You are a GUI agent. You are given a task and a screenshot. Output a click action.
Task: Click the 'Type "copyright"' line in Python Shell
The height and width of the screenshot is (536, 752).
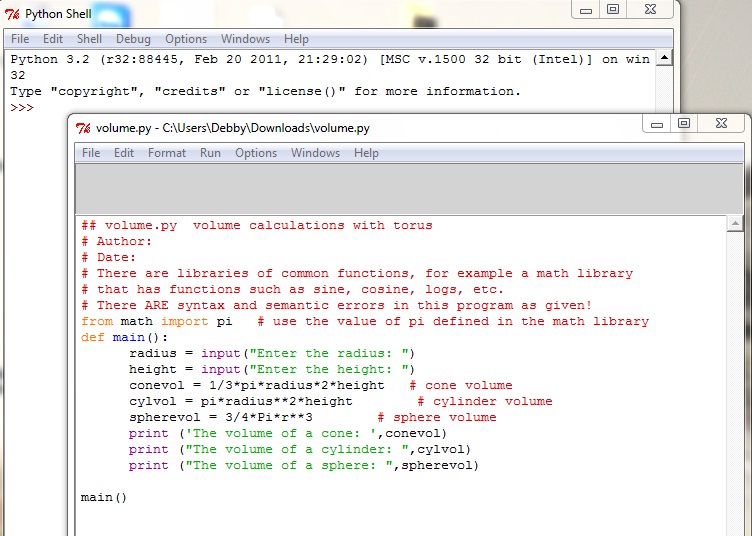[265, 92]
